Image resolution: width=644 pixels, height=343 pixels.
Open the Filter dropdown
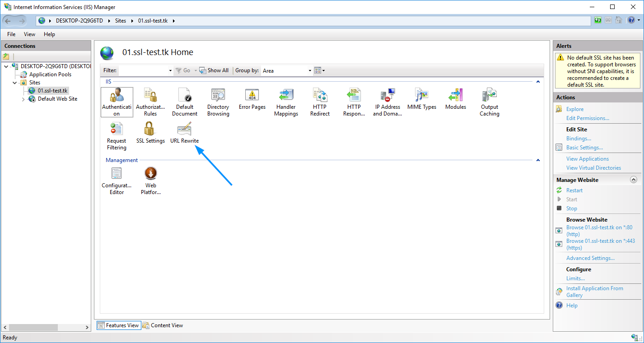[170, 70]
